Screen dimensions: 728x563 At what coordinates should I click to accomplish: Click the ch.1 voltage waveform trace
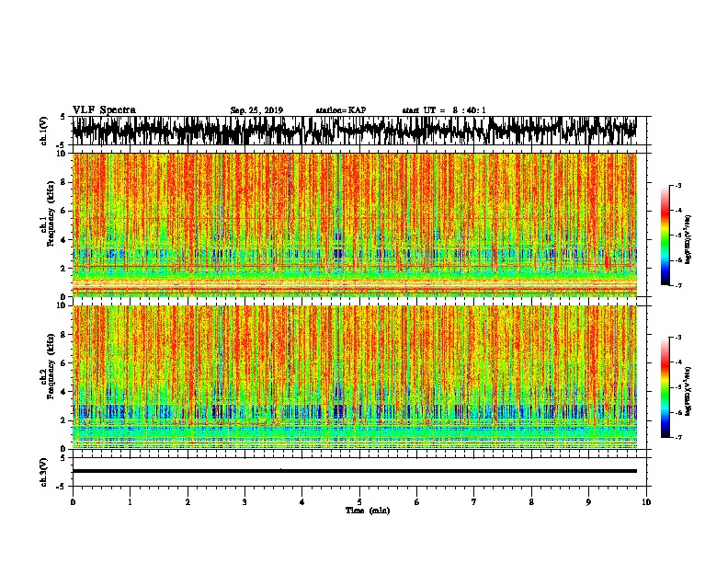354,131
